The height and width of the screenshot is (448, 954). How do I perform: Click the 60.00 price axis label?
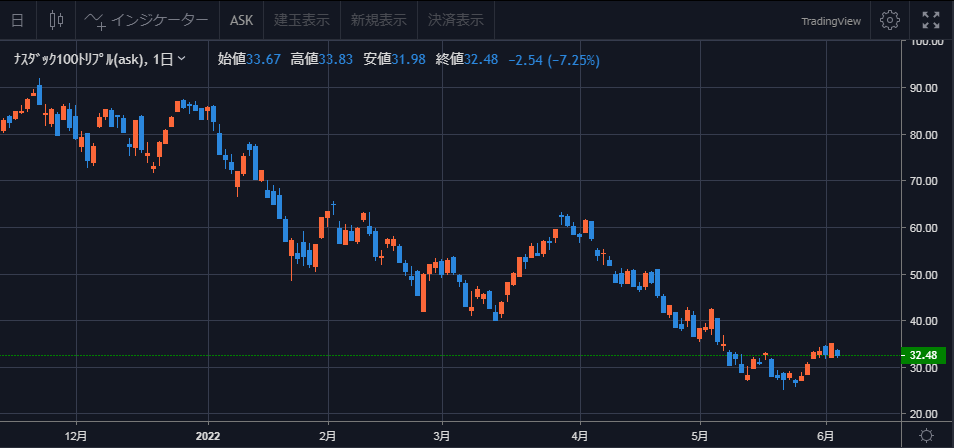tap(924, 228)
